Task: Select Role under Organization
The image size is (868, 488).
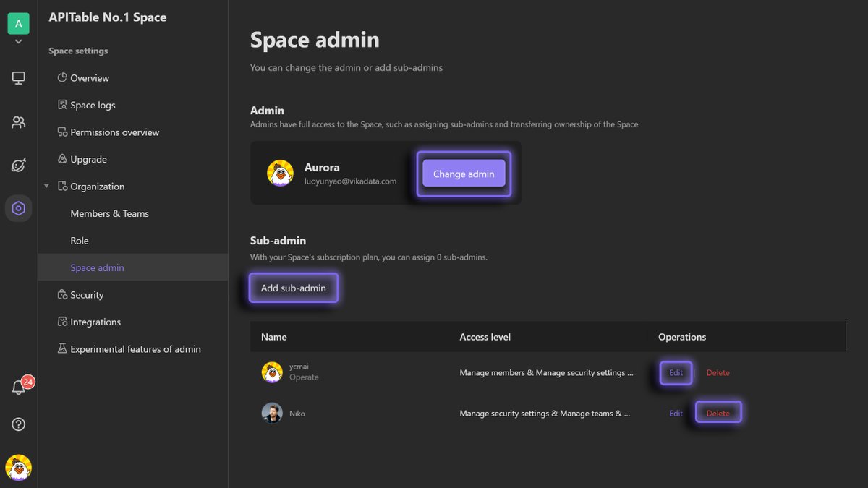Action: [x=78, y=240]
